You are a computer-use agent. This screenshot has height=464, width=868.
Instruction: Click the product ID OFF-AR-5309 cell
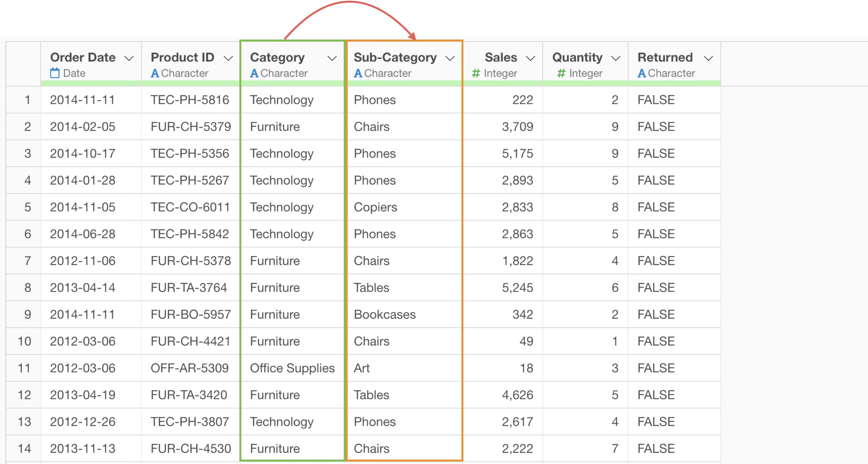(191, 368)
